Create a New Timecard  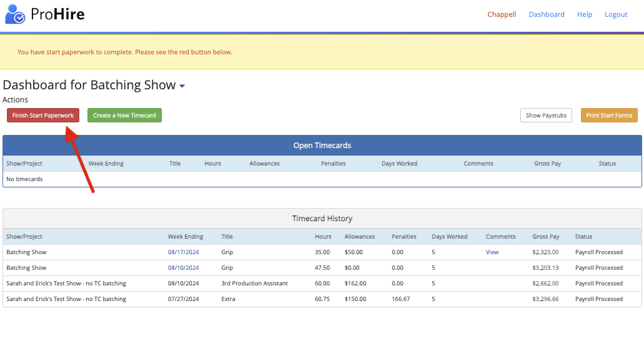coord(124,116)
